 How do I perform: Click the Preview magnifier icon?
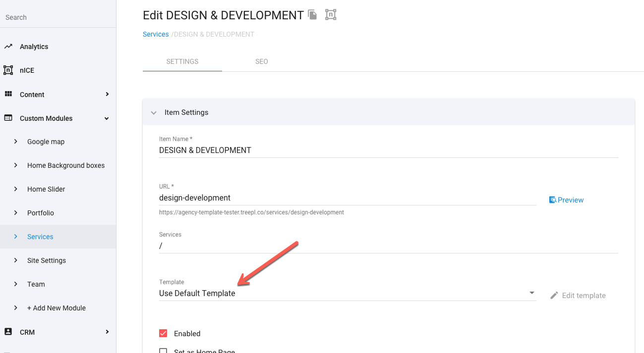(x=553, y=200)
